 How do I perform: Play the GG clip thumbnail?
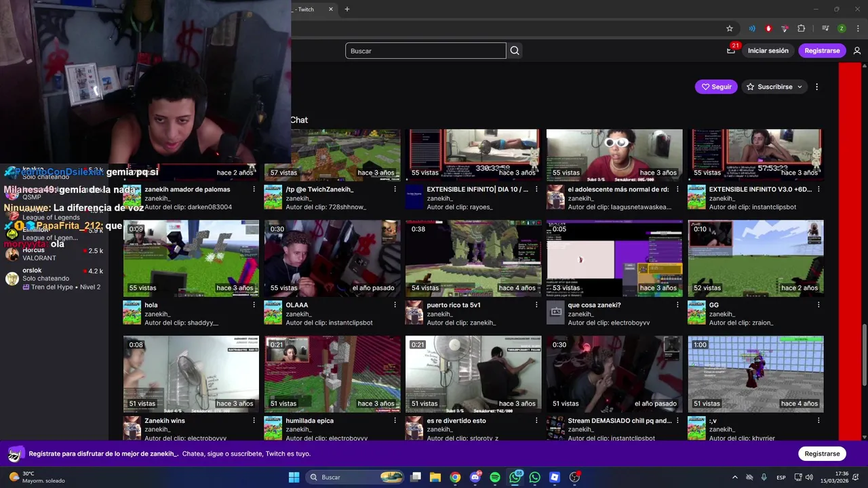click(755, 258)
